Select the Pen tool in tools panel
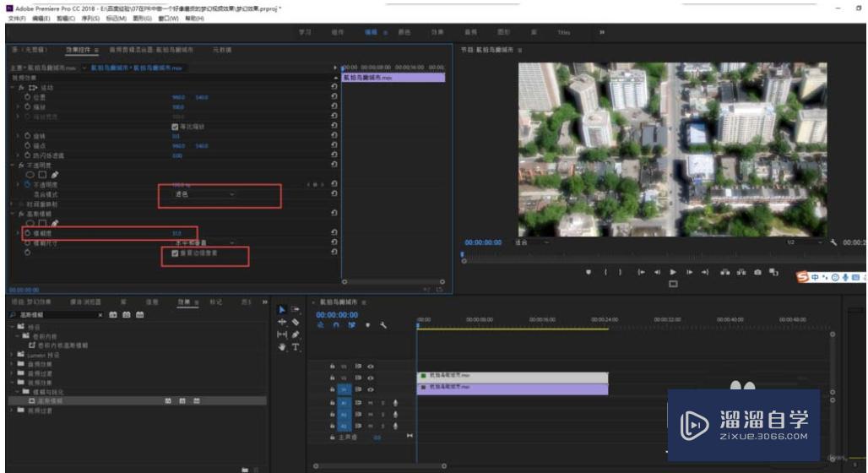Image resolution: width=868 pixels, height=473 pixels. 296,334
